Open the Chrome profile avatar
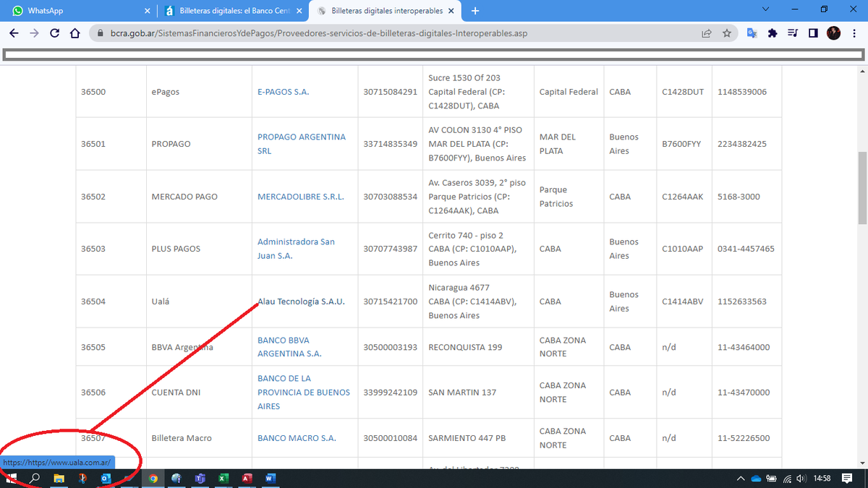The width and height of the screenshot is (868, 488). (x=833, y=33)
